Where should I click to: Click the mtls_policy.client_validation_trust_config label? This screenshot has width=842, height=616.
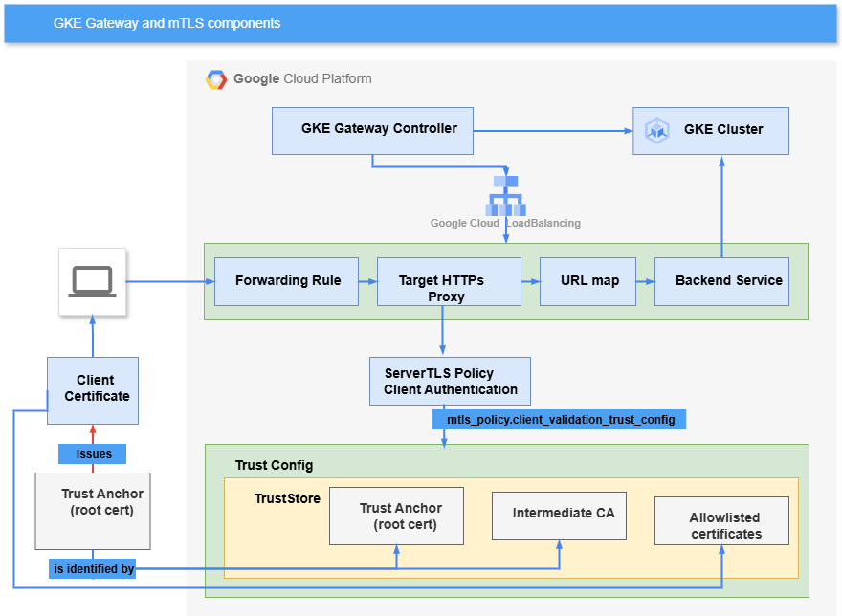click(560, 420)
